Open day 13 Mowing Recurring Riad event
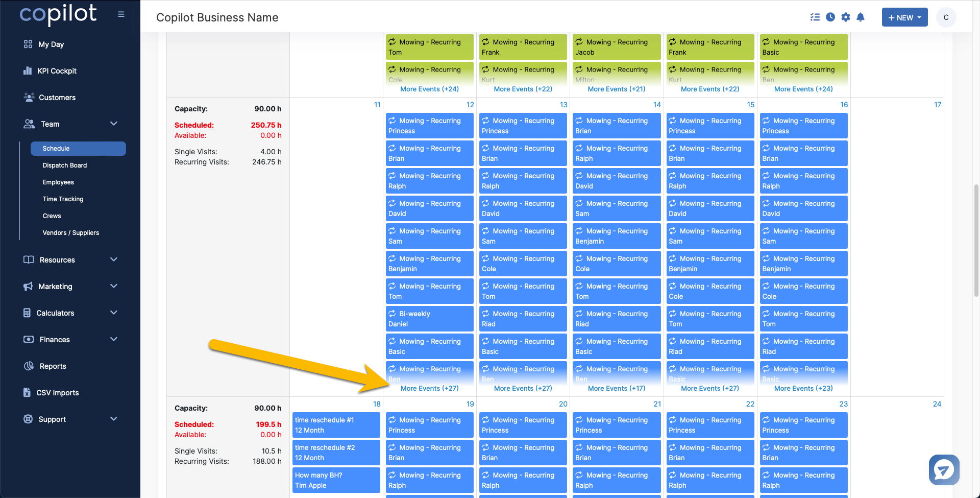The height and width of the screenshot is (498, 980). click(523, 319)
